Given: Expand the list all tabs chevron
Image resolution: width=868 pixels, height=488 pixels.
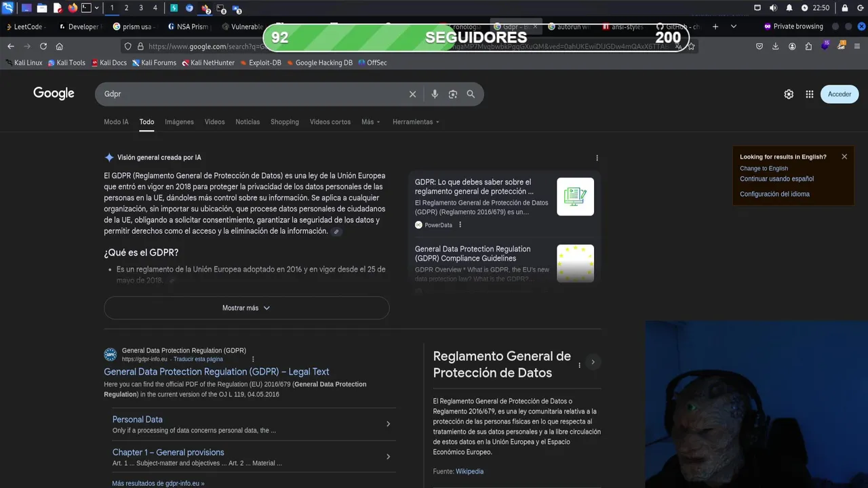Looking at the screenshot, I should 733,26.
